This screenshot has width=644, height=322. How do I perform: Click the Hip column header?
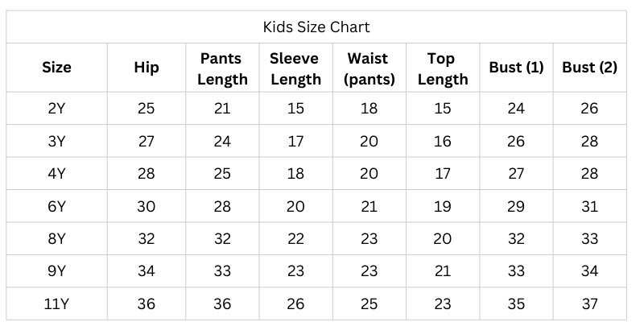146,68
